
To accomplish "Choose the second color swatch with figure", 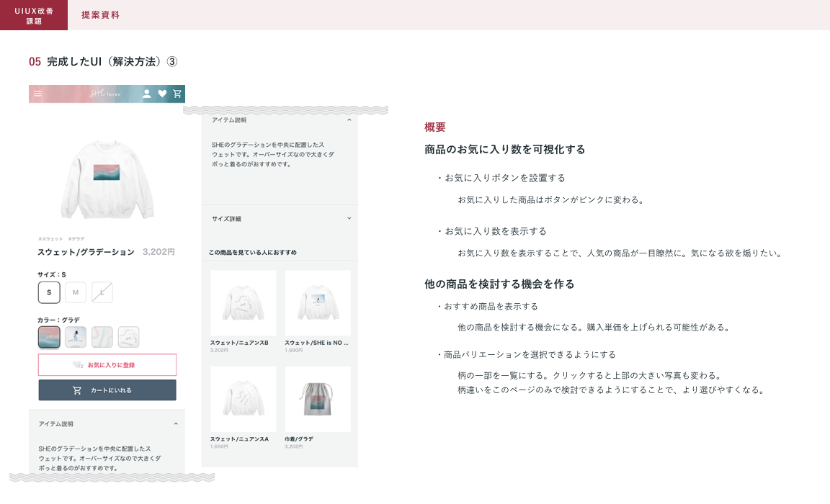I will click(x=76, y=337).
